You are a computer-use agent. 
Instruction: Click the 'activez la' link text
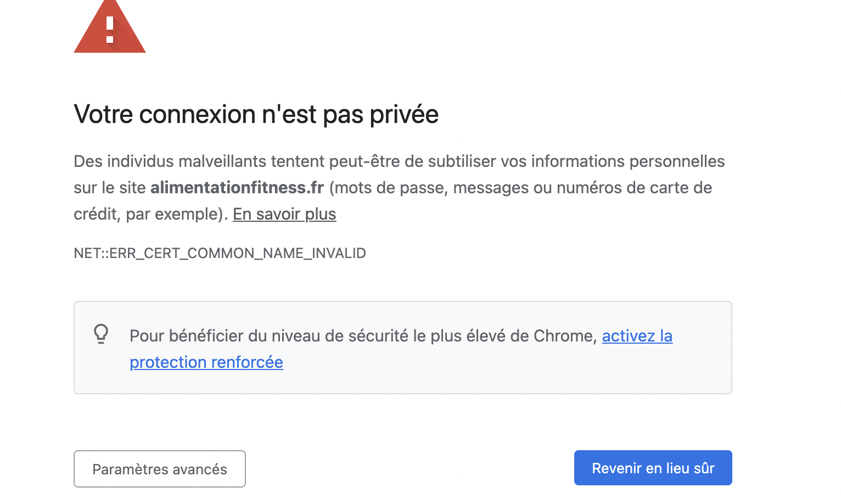click(637, 336)
